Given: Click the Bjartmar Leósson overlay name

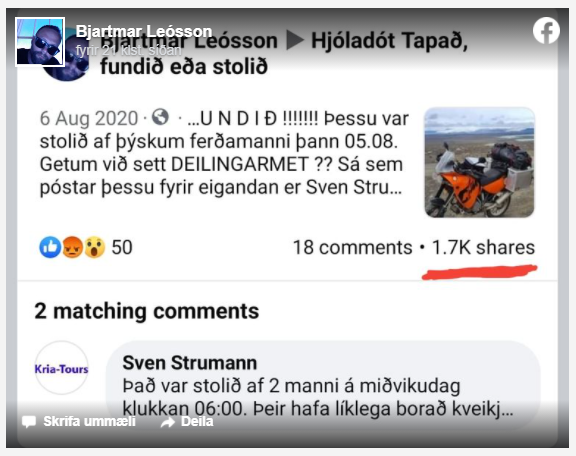Looking at the screenshot, I should coord(144,31).
